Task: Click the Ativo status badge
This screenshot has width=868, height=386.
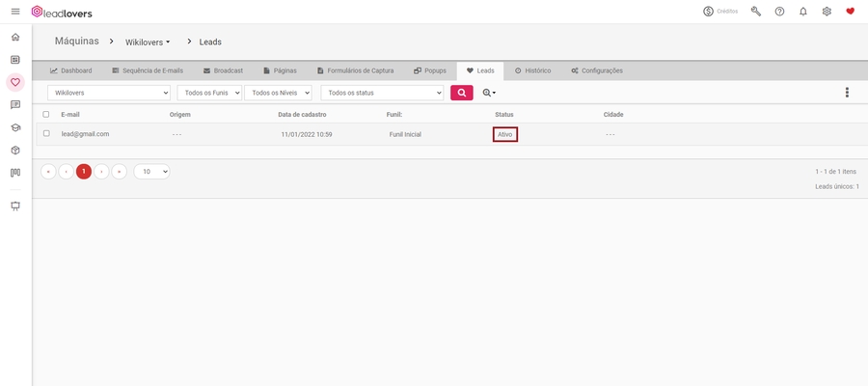Action: click(504, 135)
